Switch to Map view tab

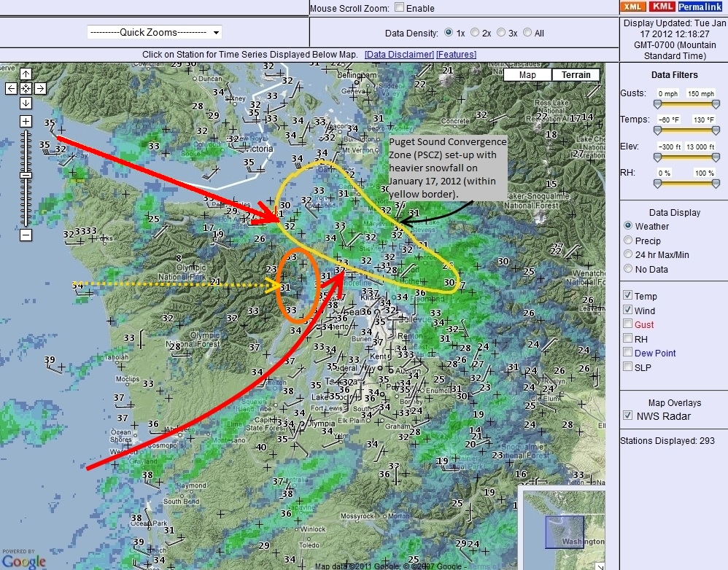[527, 74]
